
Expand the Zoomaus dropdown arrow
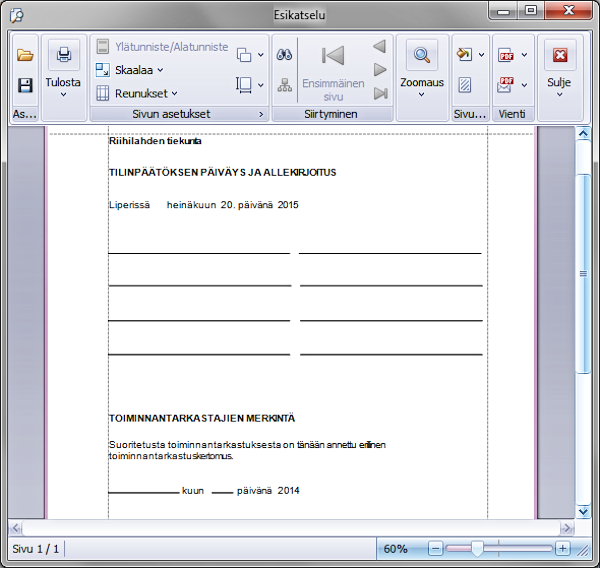click(x=421, y=95)
